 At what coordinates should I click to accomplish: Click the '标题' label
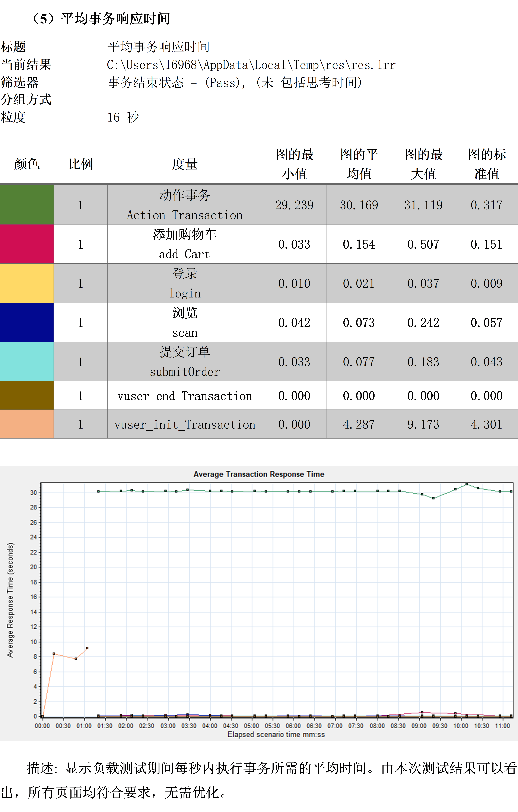pyautogui.click(x=13, y=47)
